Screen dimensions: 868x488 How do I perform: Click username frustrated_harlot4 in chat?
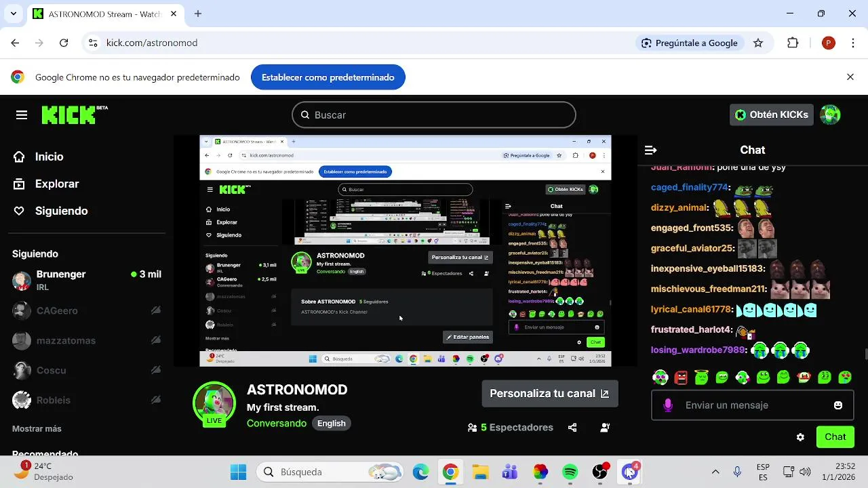pyautogui.click(x=692, y=329)
